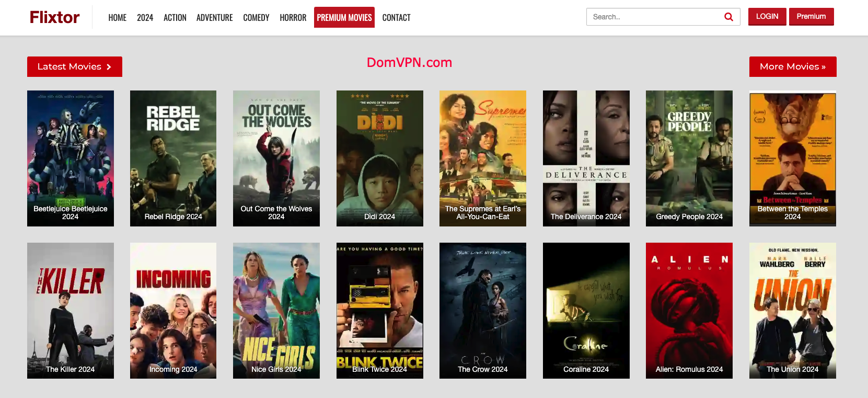
Task: Open The Killer 2024 poster
Action: [x=71, y=311]
